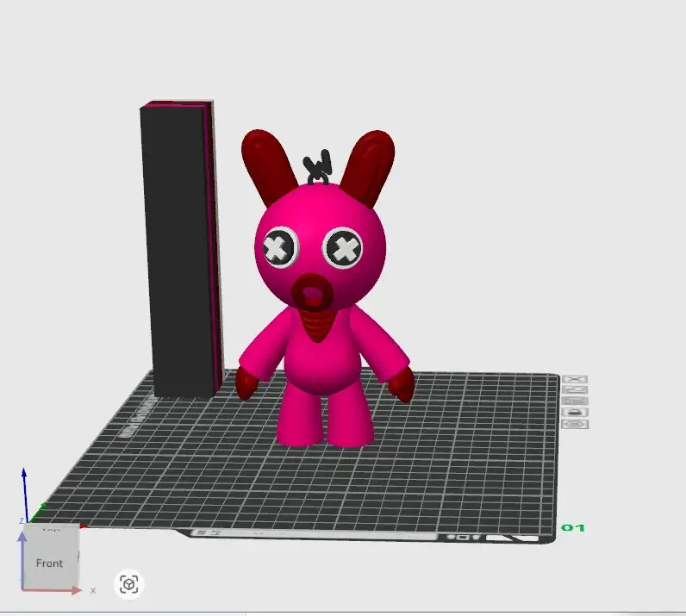Select the black prime tower block
Screen dimensions: 686x616
pos(181,249)
